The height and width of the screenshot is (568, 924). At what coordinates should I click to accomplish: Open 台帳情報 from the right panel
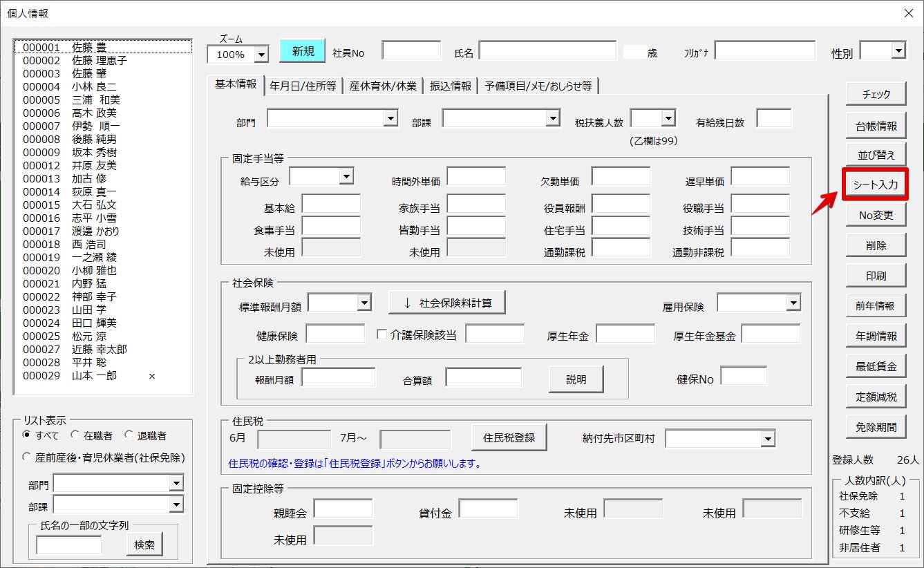(876, 126)
